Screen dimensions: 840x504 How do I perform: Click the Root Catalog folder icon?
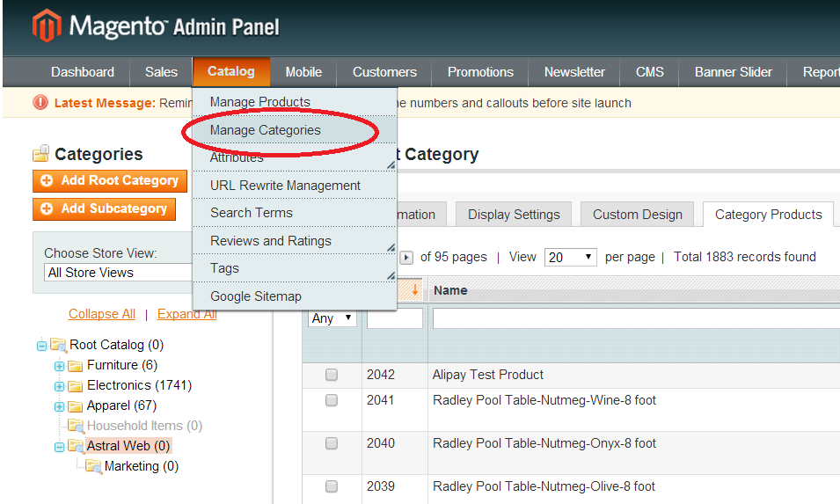point(58,345)
